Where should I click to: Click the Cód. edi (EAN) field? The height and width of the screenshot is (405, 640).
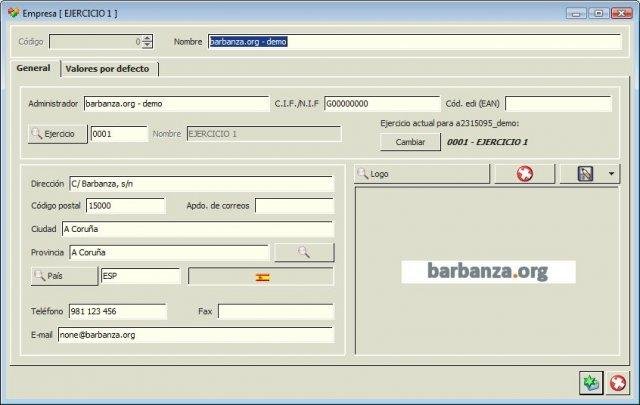click(x=558, y=104)
